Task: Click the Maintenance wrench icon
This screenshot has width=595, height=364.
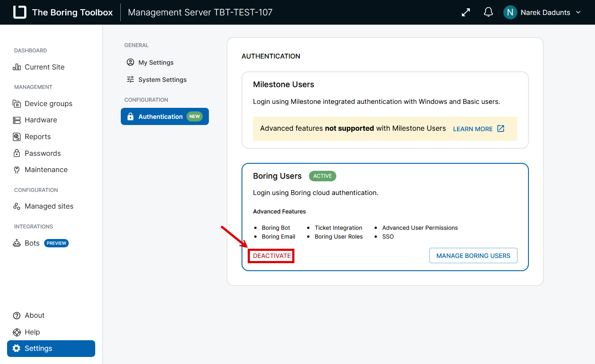Action: tap(17, 170)
